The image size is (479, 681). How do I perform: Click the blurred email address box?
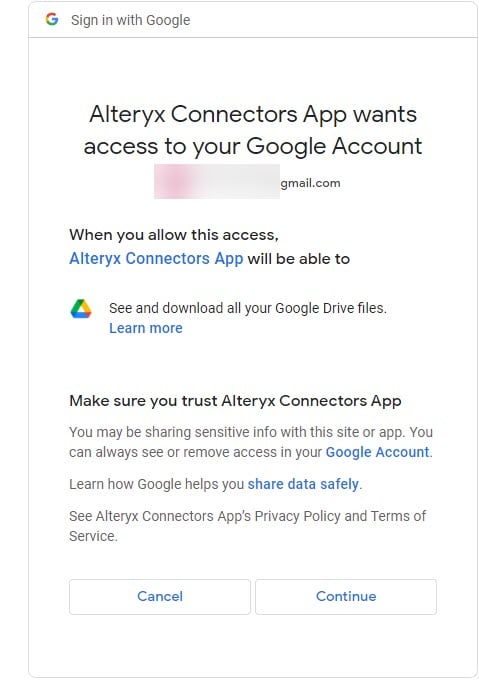[217, 182]
